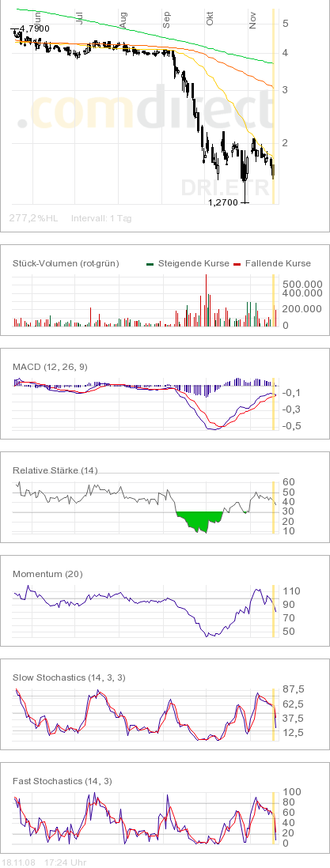Click the green Steigende Kurse legend swatch

150,263
